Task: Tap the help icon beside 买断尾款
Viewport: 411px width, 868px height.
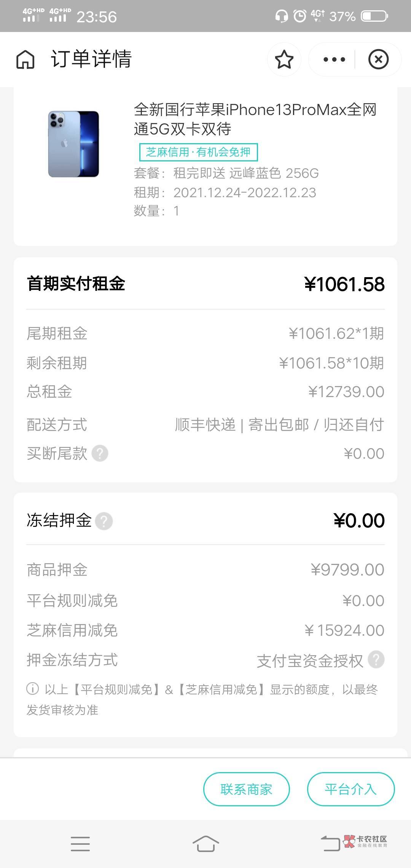Action: (100, 453)
